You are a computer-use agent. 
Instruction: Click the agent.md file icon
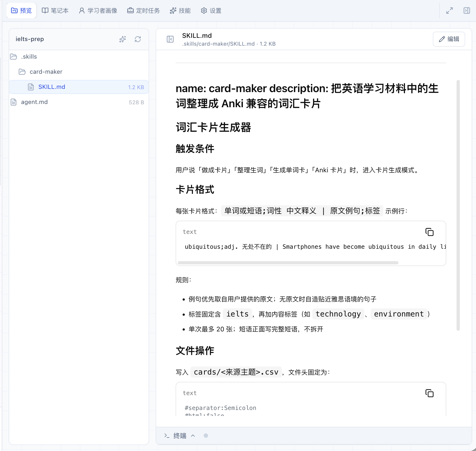pyautogui.click(x=14, y=102)
